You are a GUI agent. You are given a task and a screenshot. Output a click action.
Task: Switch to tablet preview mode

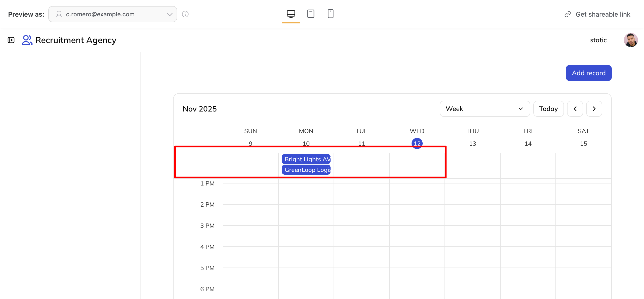311,14
